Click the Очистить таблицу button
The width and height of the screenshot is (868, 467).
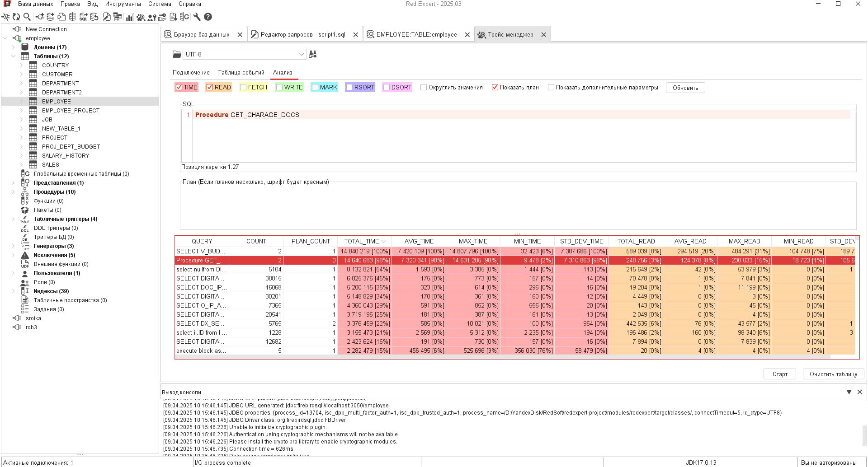point(833,374)
